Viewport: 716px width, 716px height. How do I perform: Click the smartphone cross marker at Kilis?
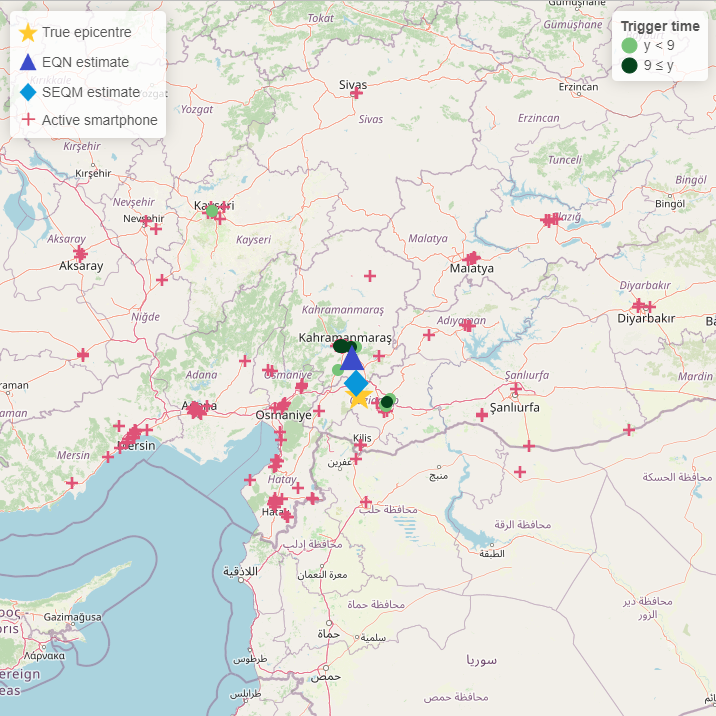360,445
